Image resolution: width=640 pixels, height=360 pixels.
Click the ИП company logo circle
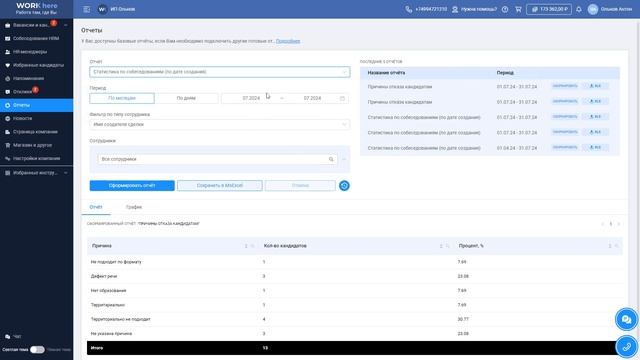pos(102,9)
